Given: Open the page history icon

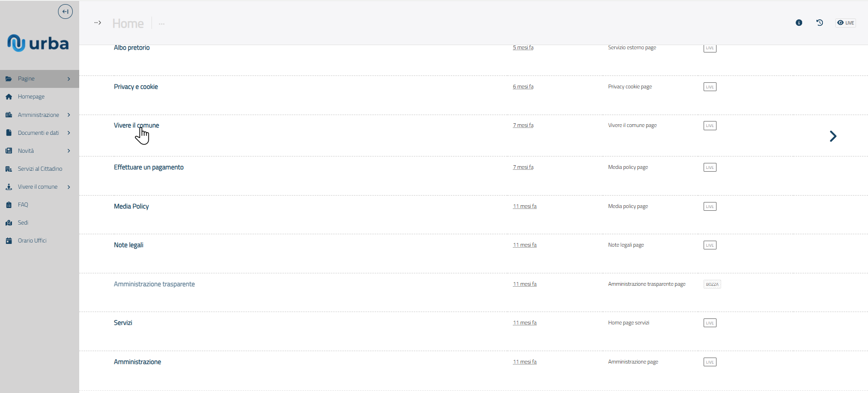Looking at the screenshot, I should [x=820, y=23].
